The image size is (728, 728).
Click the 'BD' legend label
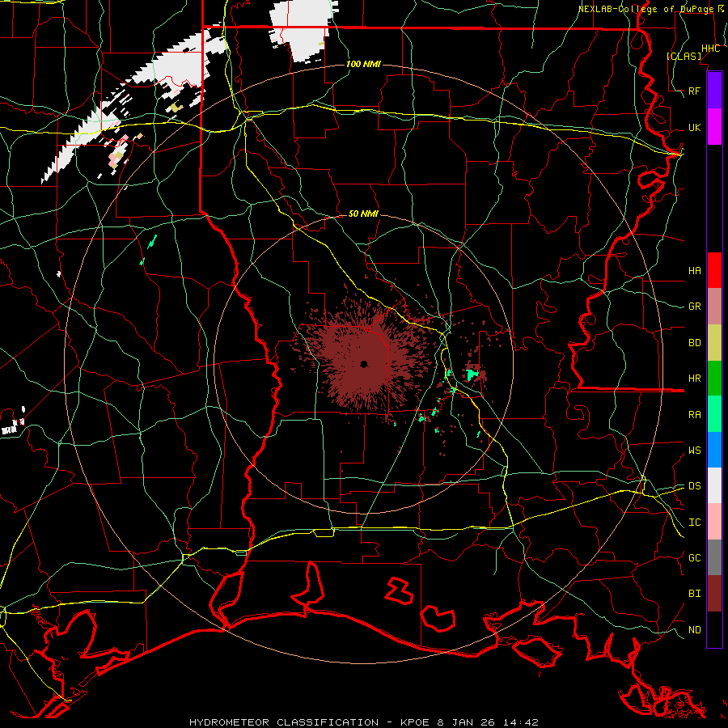tap(694, 343)
